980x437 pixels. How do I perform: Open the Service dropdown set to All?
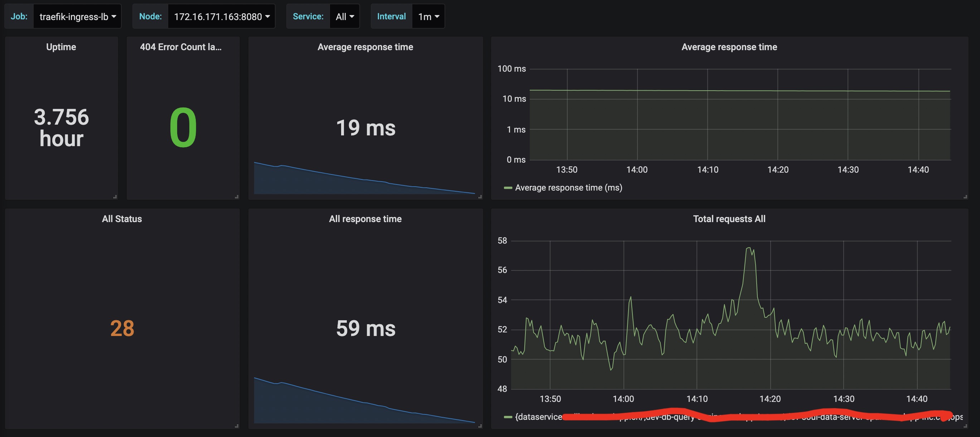pos(344,16)
